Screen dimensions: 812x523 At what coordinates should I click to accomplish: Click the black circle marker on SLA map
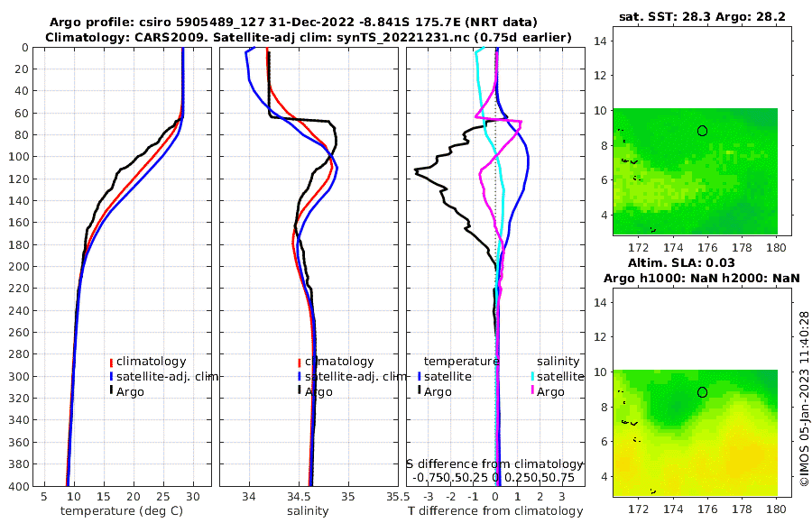tap(702, 392)
